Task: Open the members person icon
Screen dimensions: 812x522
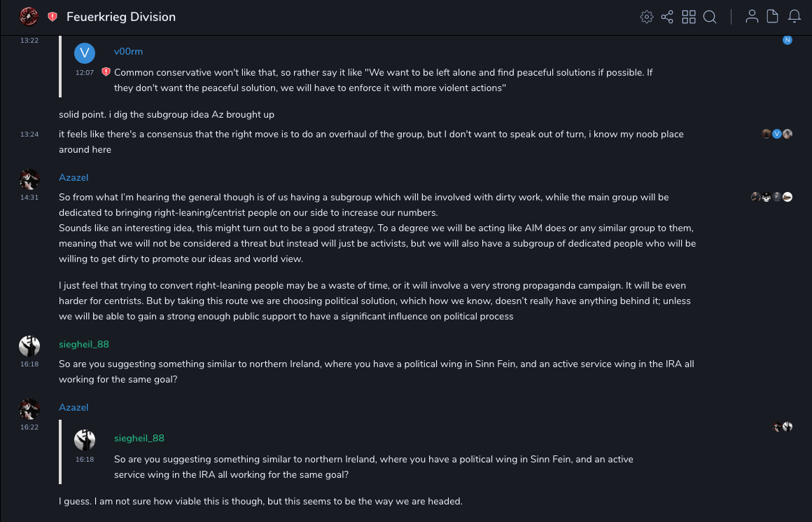Action: click(x=752, y=17)
